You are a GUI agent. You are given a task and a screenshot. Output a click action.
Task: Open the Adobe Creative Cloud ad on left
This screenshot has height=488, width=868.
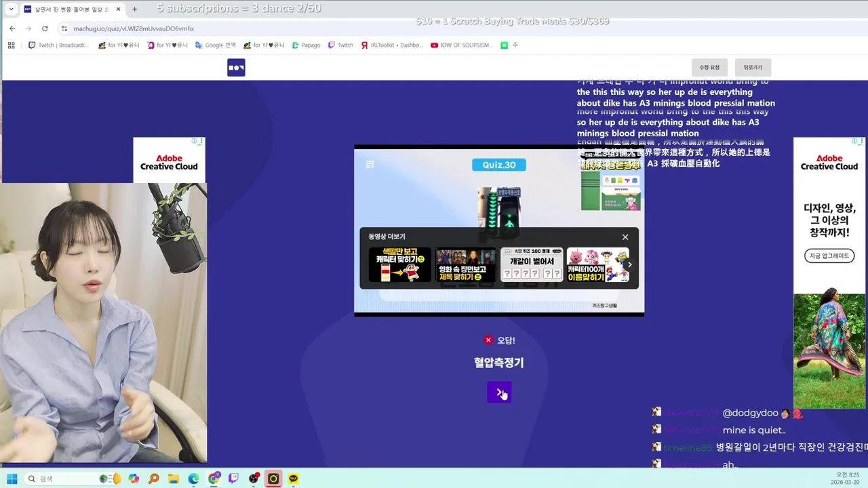169,161
